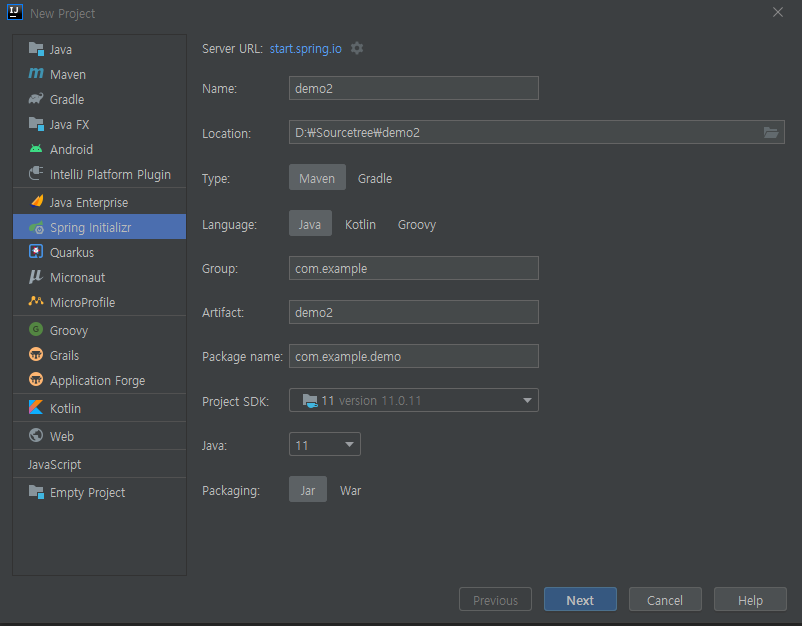Image resolution: width=802 pixels, height=626 pixels.
Task: Click the Cancel button
Action: pyautogui.click(x=665, y=599)
